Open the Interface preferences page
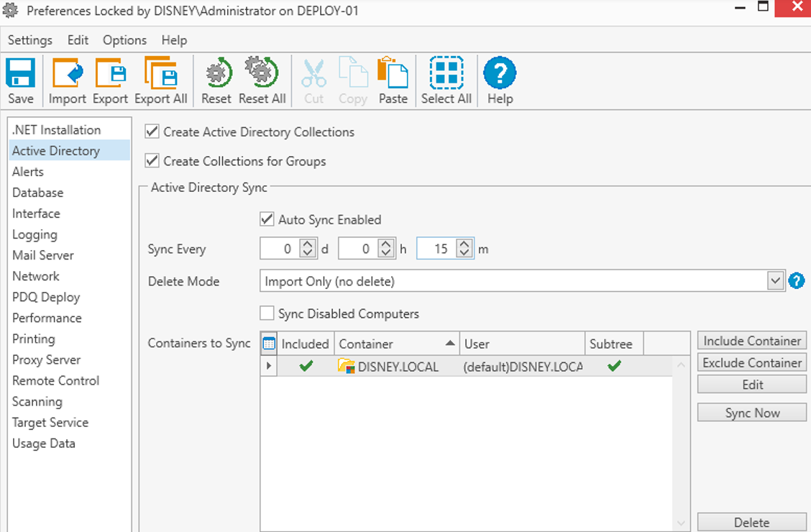This screenshot has width=811, height=532. [x=69, y=213]
